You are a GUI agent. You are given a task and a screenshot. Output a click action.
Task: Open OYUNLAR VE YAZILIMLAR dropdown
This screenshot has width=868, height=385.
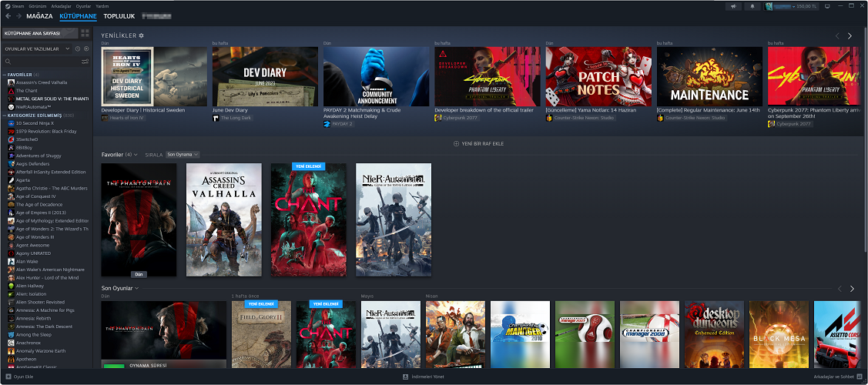[37, 49]
